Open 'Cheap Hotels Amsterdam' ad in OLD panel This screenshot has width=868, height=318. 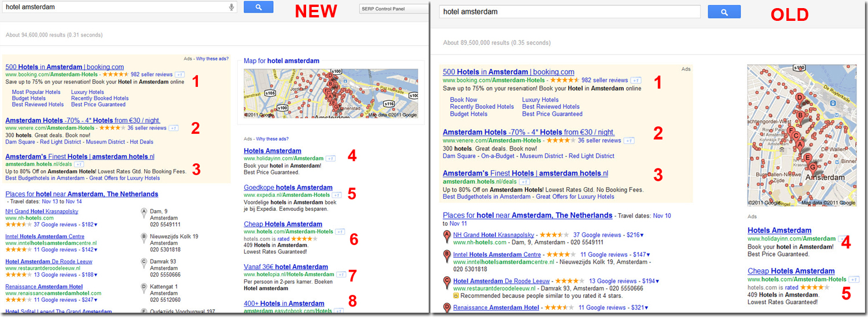[791, 271]
